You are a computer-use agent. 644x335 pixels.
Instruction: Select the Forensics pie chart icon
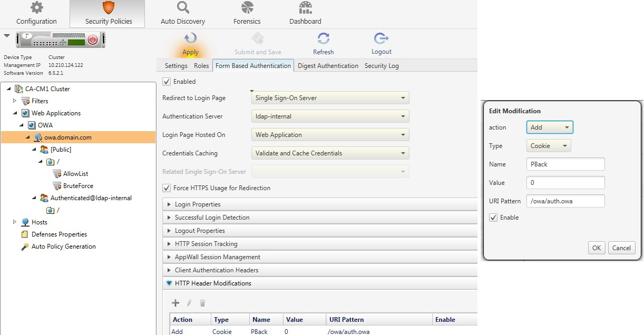tap(247, 13)
